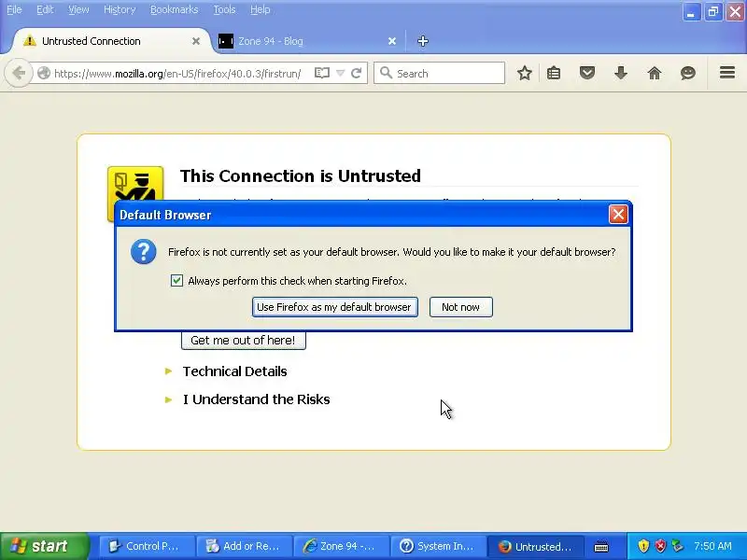Image resolution: width=747 pixels, height=560 pixels.
Task: Click the 7:50 AM taskbar clock
Action: coord(712,546)
